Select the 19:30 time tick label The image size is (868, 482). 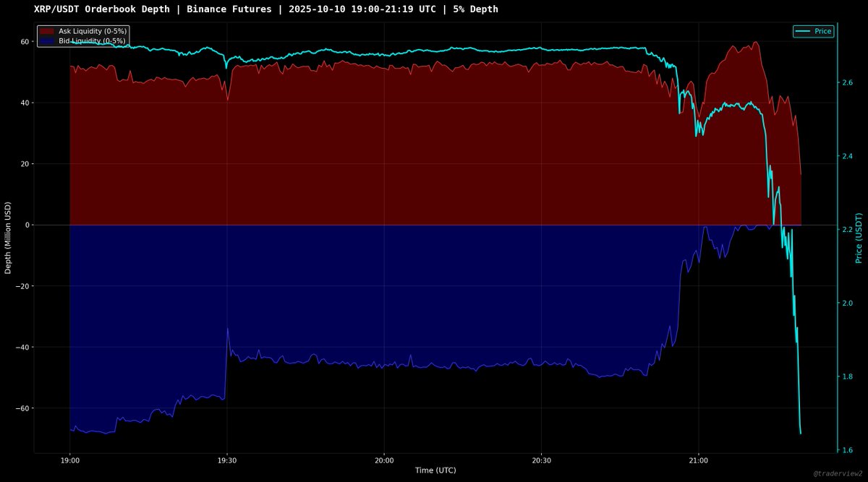click(x=228, y=460)
